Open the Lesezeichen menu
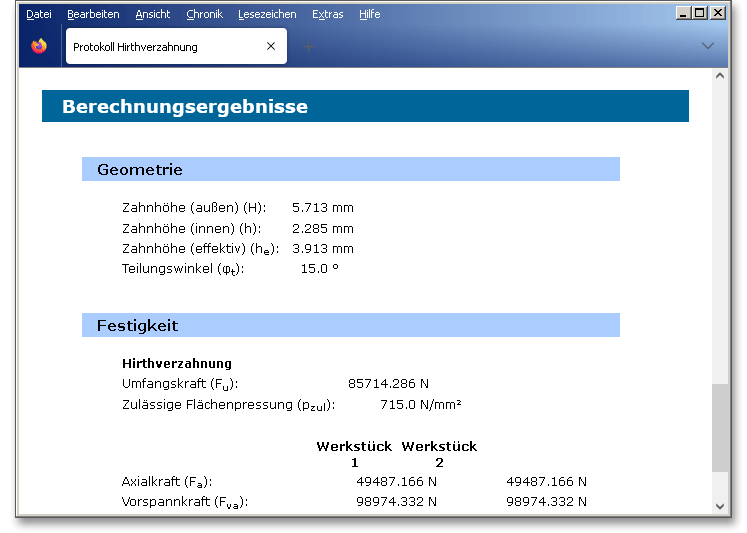The image size is (747, 533). 267,14
